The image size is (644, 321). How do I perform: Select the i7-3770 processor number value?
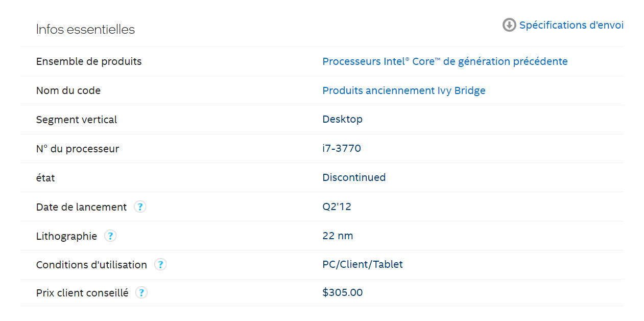coord(342,149)
